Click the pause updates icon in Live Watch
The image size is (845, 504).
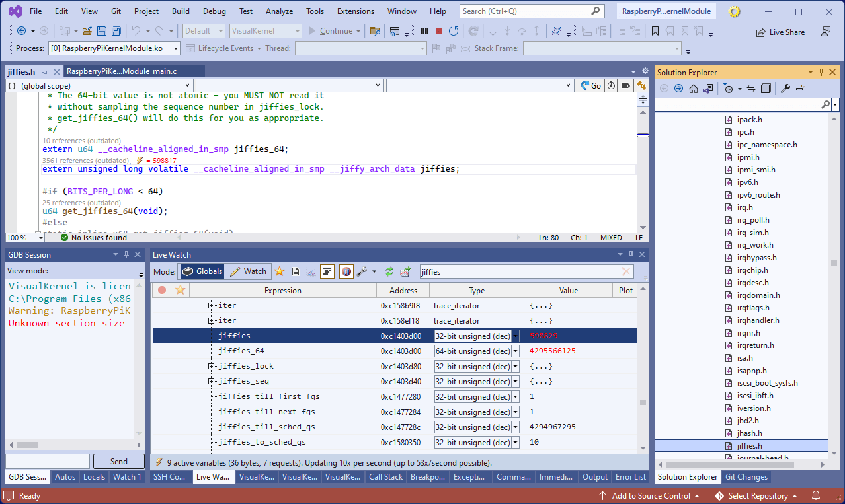click(x=346, y=271)
